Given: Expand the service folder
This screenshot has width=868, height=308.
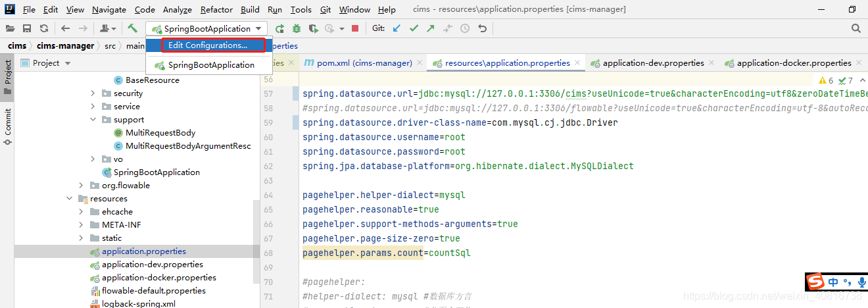Looking at the screenshot, I should [x=93, y=107].
